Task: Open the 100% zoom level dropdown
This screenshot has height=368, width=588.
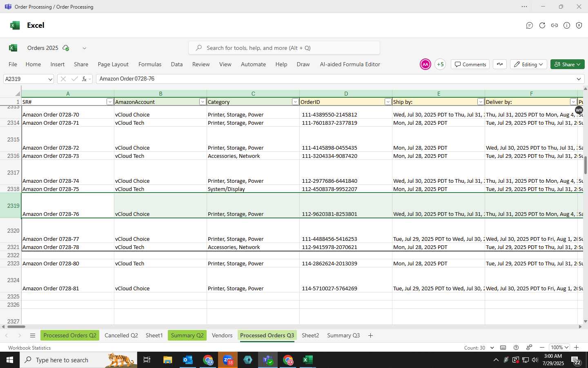Action: click(559, 348)
